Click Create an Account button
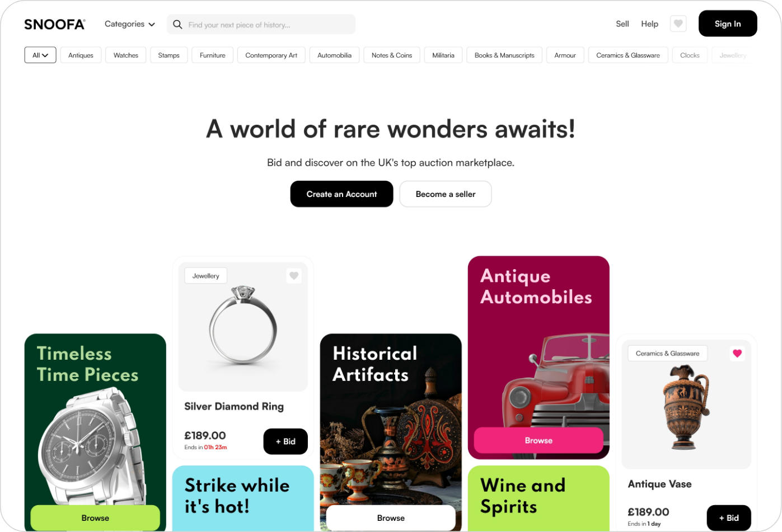 (341, 194)
